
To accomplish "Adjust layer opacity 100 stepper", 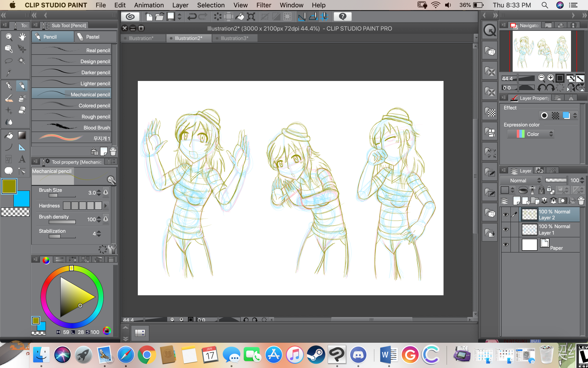I will click(582, 180).
